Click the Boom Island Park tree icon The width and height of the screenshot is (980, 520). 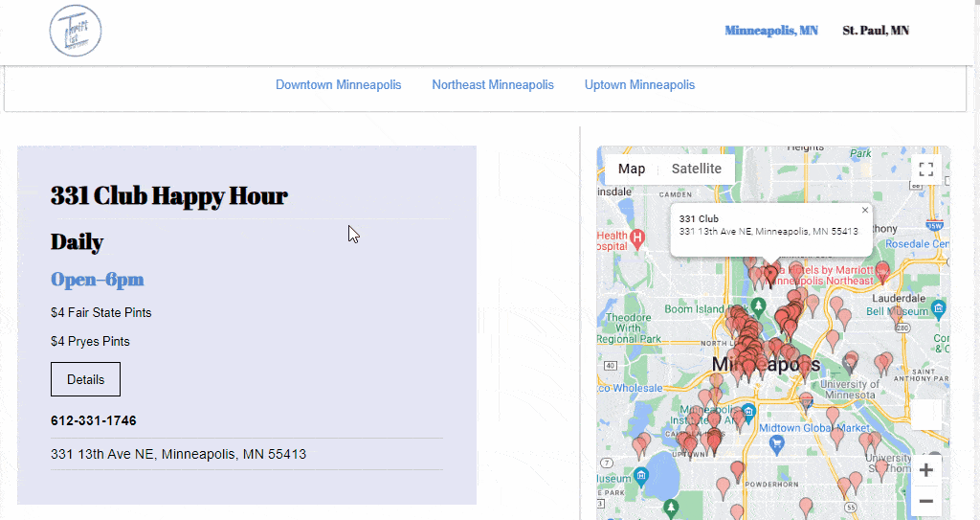(x=758, y=306)
